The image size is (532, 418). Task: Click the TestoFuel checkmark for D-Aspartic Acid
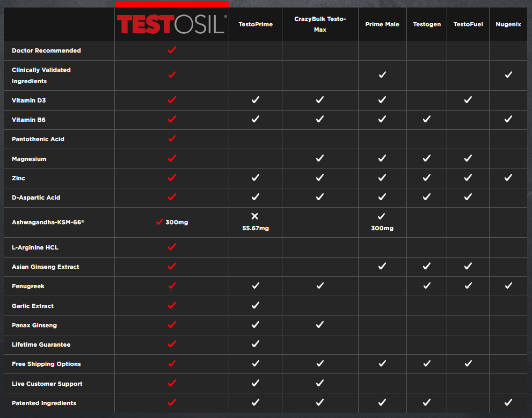[x=467, y=197]
